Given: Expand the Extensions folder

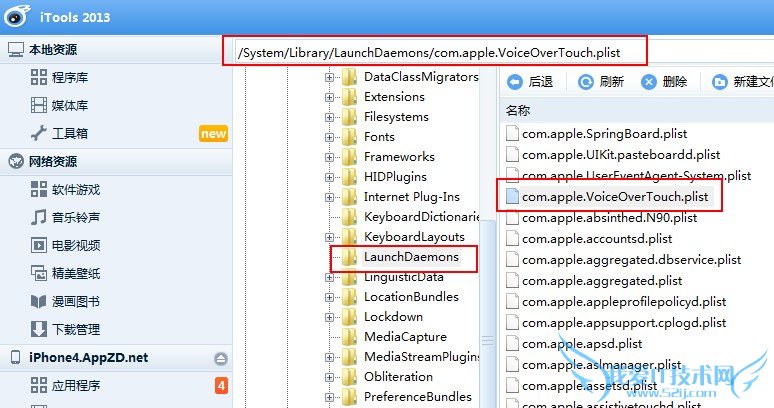Looking at the screenshot, I should [329, 97].
